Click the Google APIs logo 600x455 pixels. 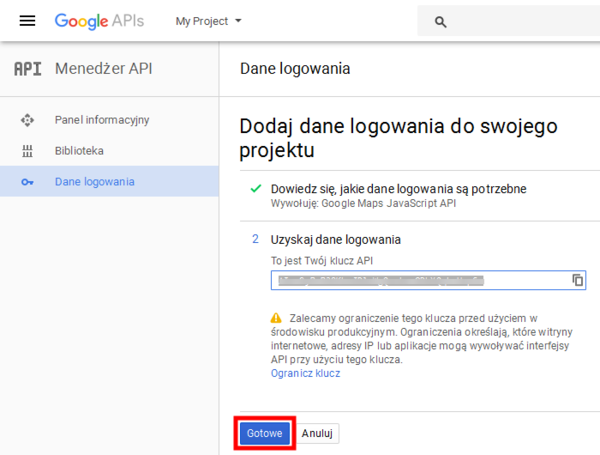[x=99, y=21]
